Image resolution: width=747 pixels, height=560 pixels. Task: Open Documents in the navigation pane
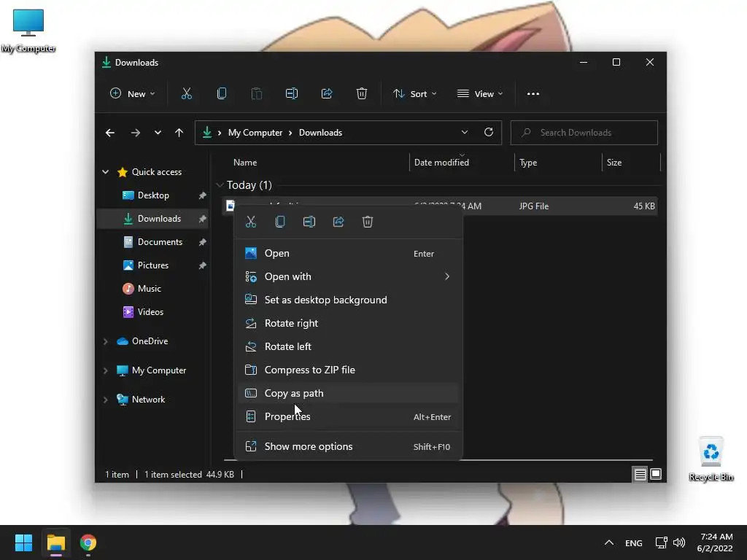(x=153, y=242)
